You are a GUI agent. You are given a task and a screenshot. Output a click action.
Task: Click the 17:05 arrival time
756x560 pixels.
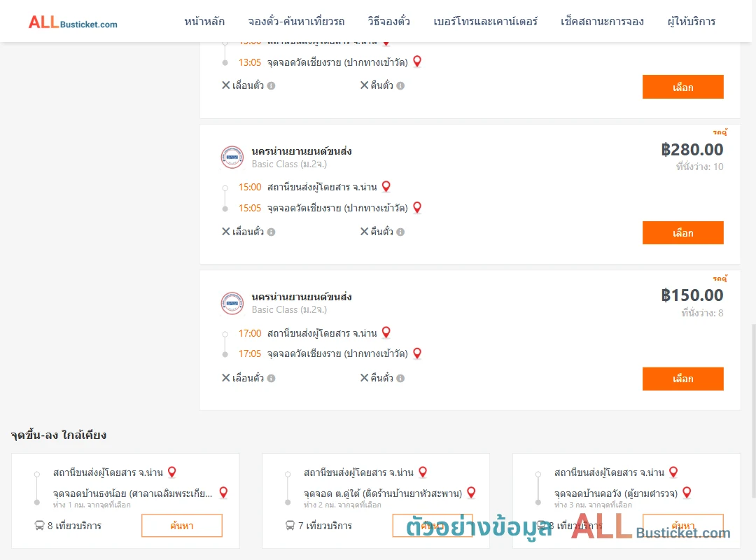250,354
